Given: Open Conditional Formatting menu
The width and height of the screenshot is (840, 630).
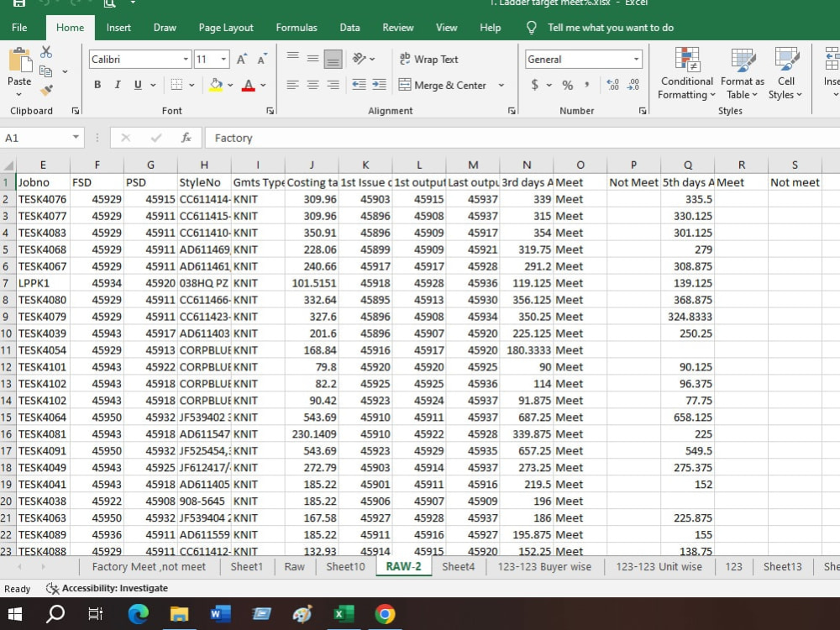Looking at the screenshot, I should [x=687, y=73].
